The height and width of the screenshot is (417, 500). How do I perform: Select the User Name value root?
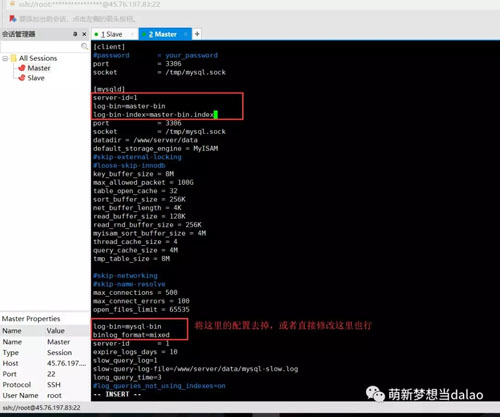(x=54, y=395)
